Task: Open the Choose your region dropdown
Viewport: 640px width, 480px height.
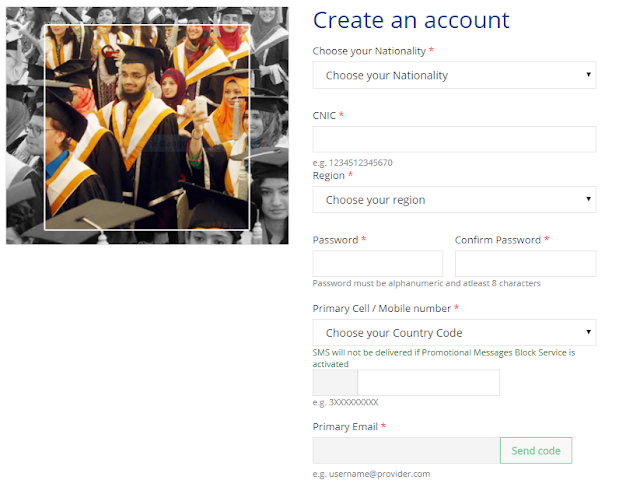Action: coord(454,200)
